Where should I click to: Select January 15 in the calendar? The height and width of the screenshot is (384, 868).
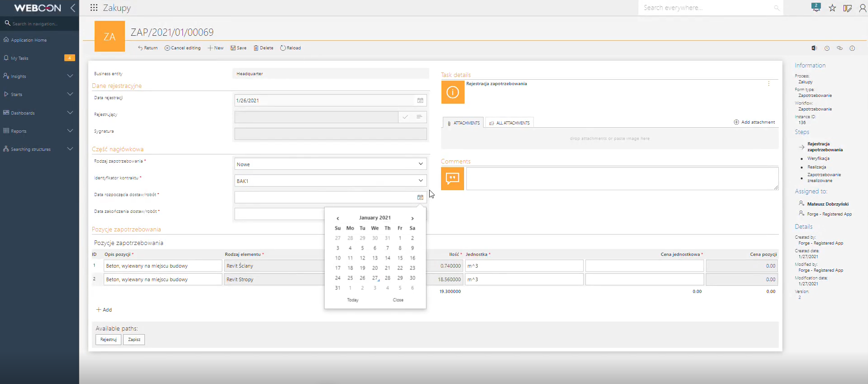tap(400, 258)
